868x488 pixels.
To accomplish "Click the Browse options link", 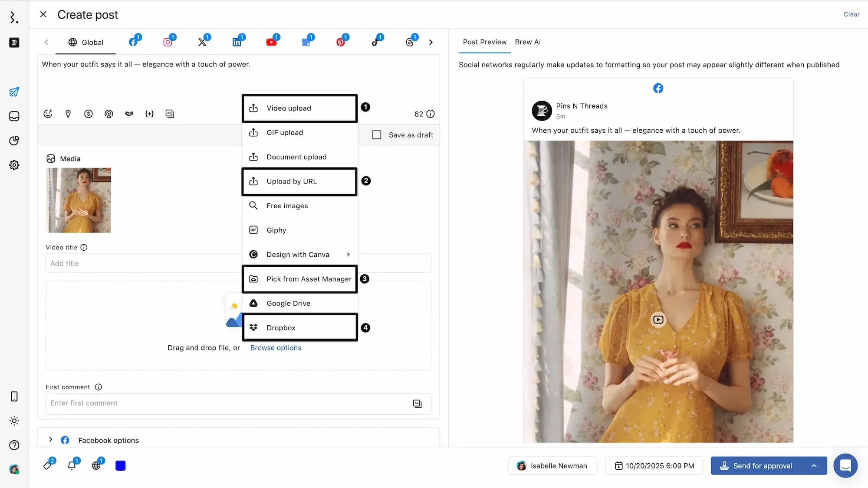I will pos(276,348).
